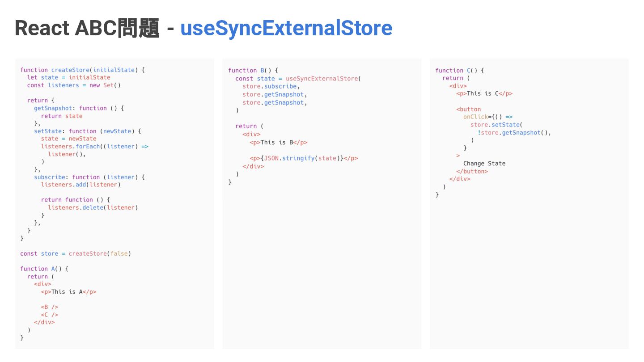
Task: Select the "const store = createStore(false)" line
Action: click(x=76, y=253)
